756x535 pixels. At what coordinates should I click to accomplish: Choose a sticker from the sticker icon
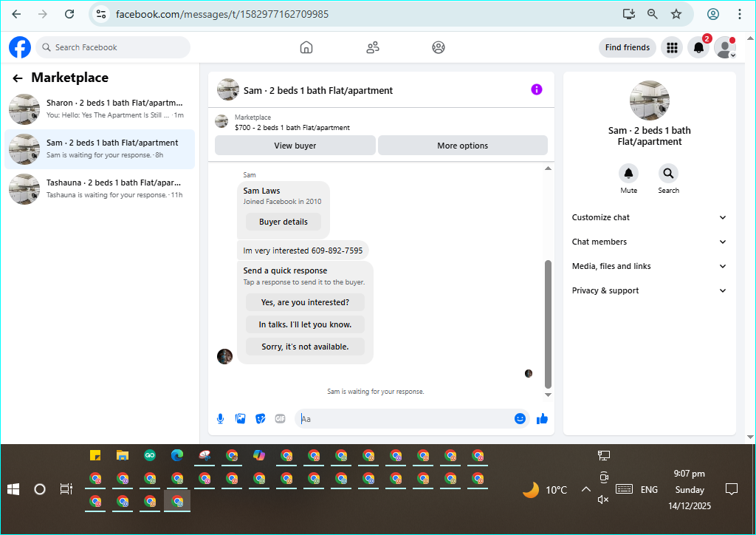(261, 419)
